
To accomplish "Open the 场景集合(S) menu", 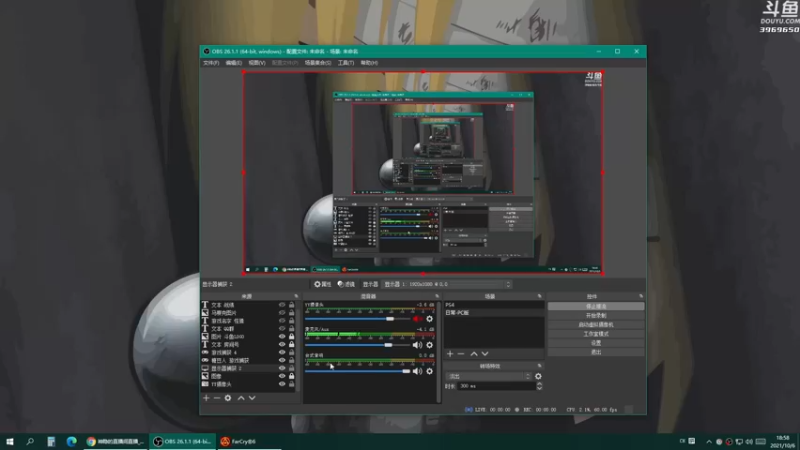I will tap(318, 63).
